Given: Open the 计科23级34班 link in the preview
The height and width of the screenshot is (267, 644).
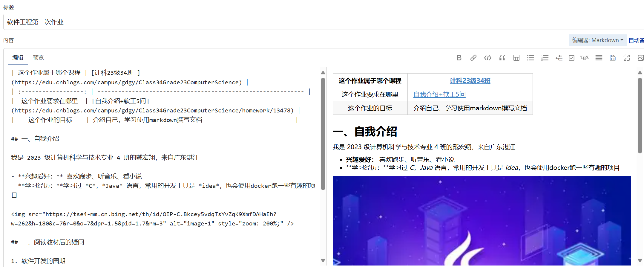Looking at the screenshot, I should coord(470,81).
